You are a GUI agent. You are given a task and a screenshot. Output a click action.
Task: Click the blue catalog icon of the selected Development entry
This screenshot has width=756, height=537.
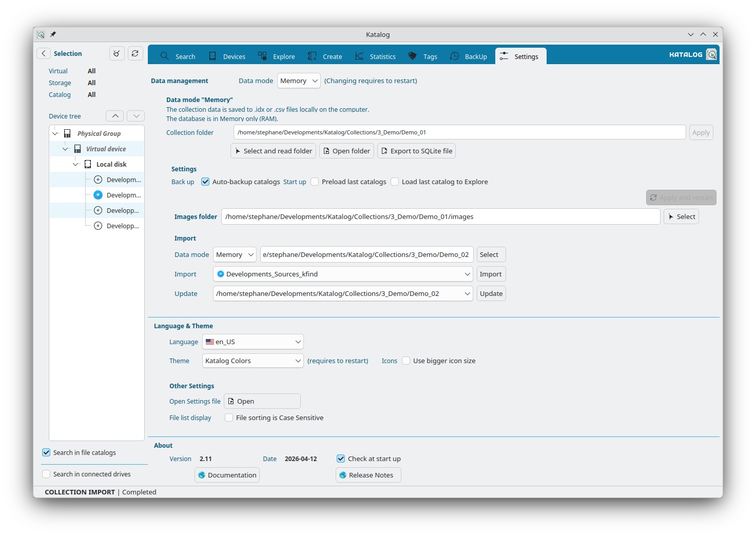coord(98,195)
